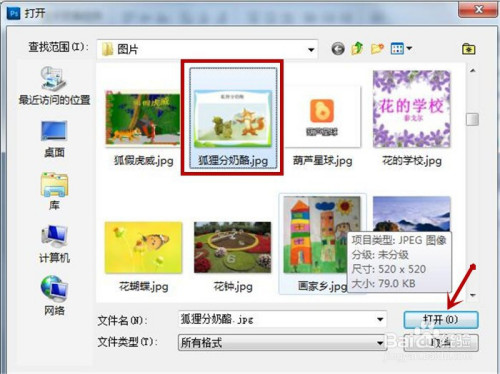Click the file name label 狐假虎威.jpg
Viewport: 500px width, 374px height.
[x=144, y=161]
